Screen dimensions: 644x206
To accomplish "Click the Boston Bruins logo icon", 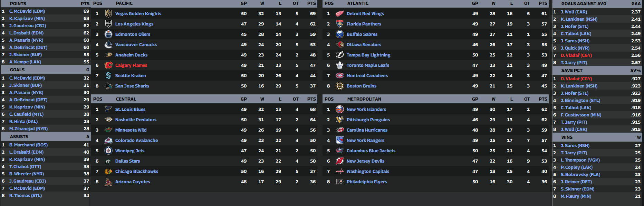I will (340, 86).
